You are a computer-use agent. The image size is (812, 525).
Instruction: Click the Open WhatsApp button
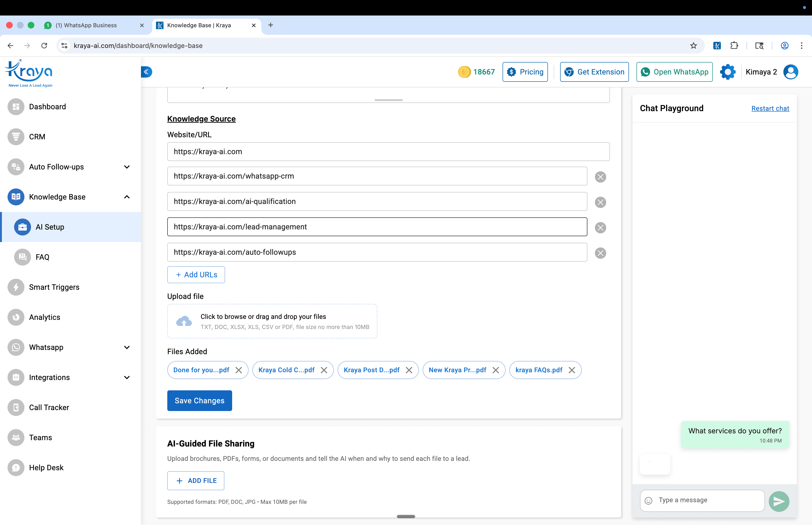coord(674,72)
